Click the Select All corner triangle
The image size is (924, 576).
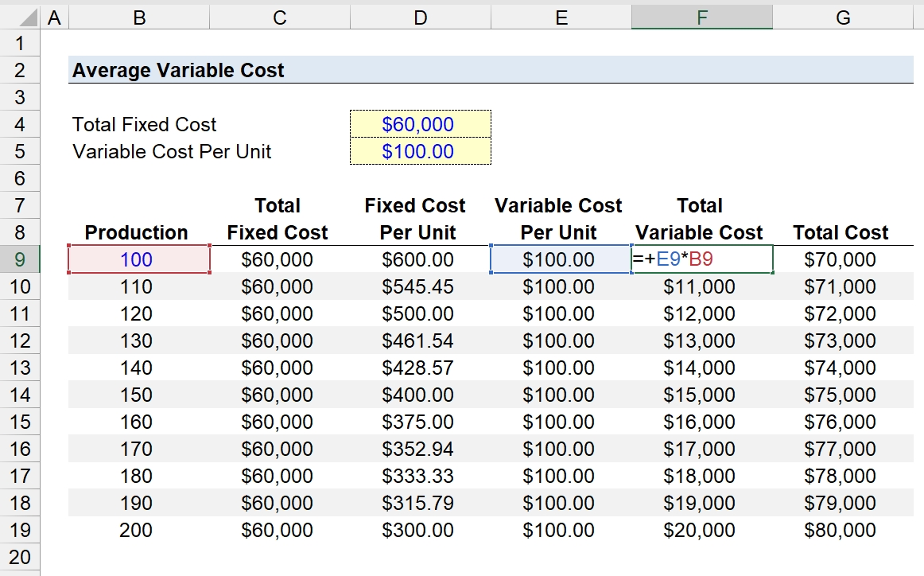28,18
